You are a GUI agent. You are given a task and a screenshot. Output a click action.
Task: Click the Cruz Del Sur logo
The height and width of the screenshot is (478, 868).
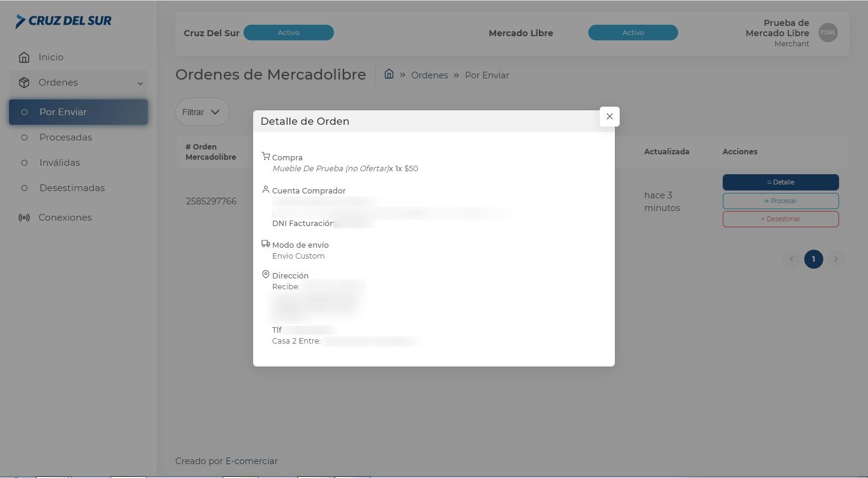(x=64, y=21)
